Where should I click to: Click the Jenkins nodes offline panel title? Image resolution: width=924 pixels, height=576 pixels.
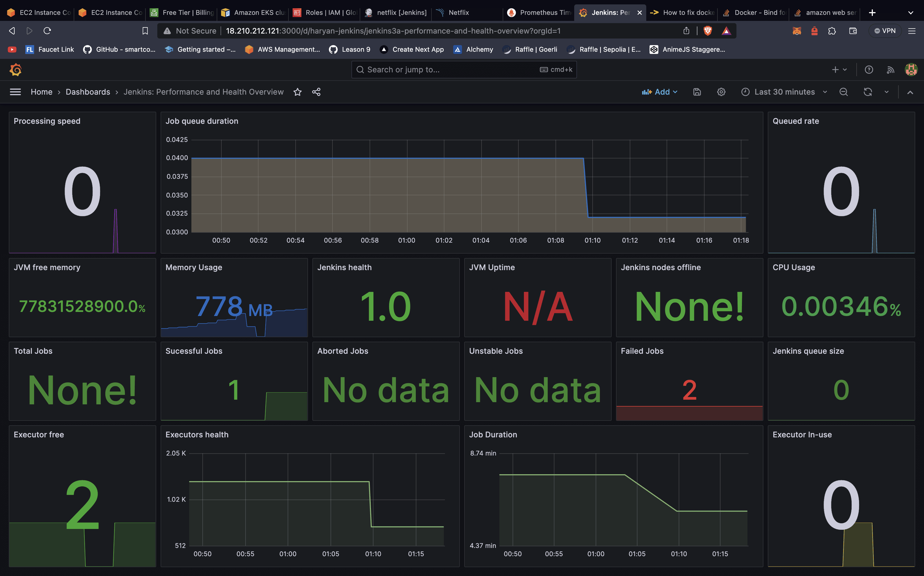click(x=661, y=267)
